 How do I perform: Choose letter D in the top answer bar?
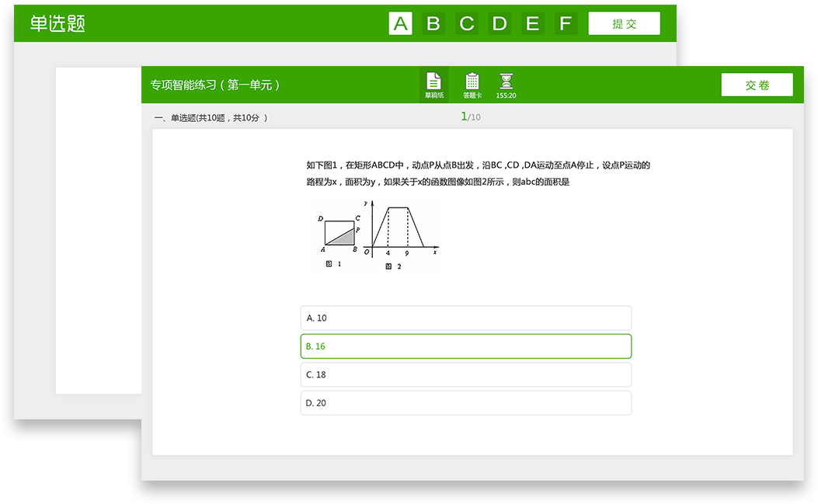point(500,23)
